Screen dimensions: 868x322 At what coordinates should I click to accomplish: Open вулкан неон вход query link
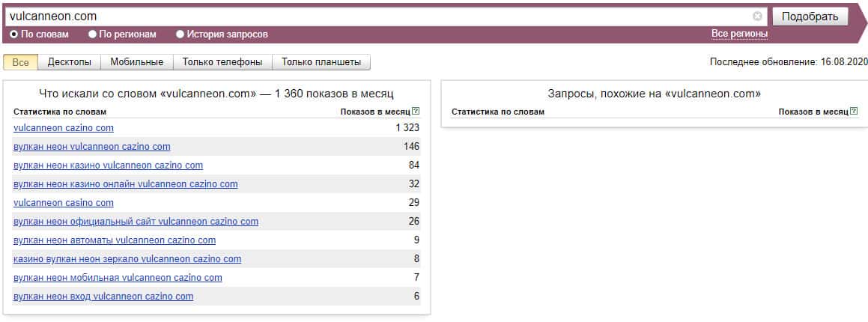click(103, 297)
